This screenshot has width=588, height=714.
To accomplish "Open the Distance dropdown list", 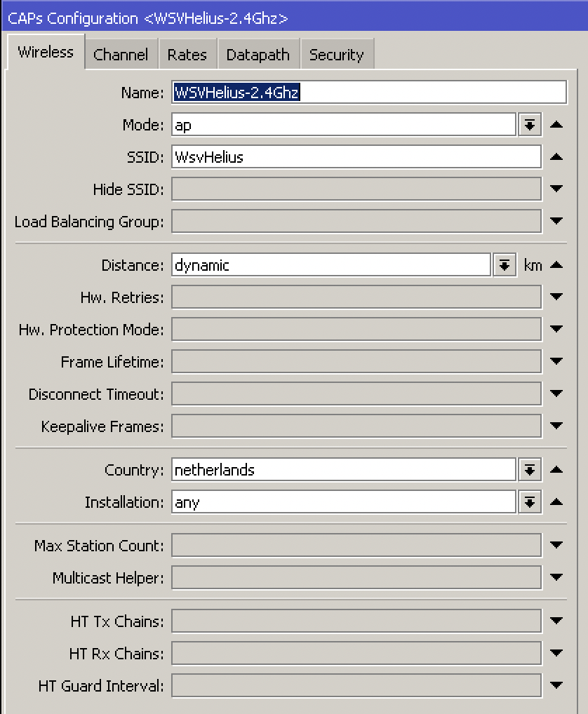I will pos(505,264).
